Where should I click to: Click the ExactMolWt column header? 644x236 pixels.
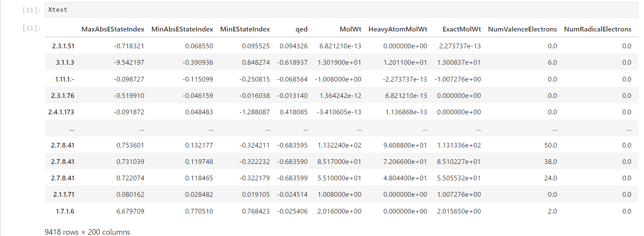click(x=461, y=29)
